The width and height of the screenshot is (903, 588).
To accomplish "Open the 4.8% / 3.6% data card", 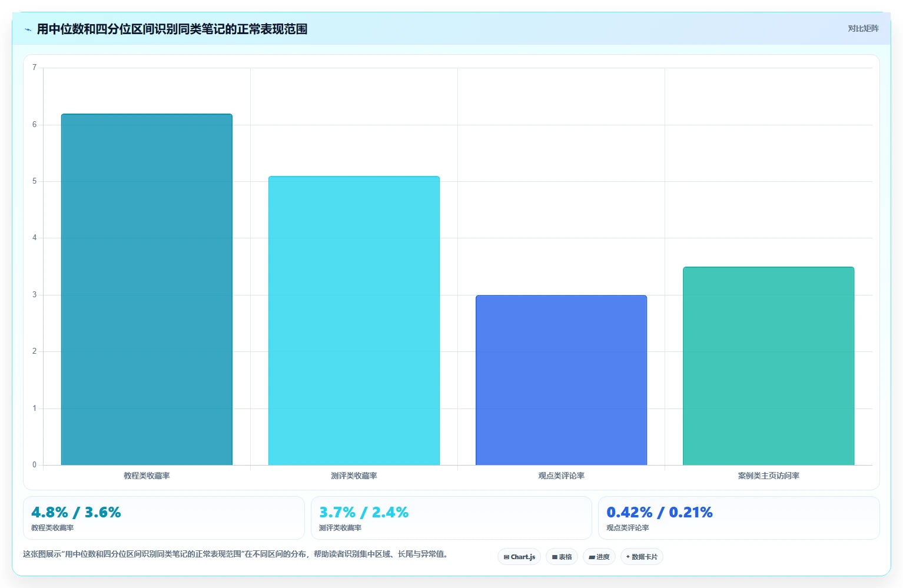I will 164,518.
